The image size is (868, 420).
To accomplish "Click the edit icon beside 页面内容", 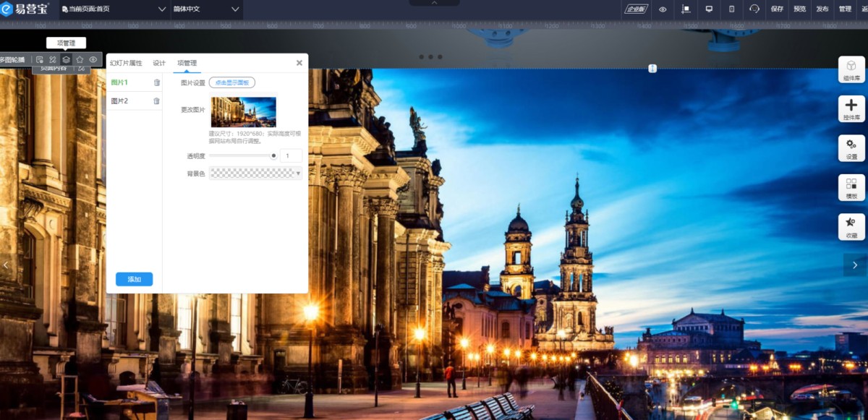I will coord(81,69).
